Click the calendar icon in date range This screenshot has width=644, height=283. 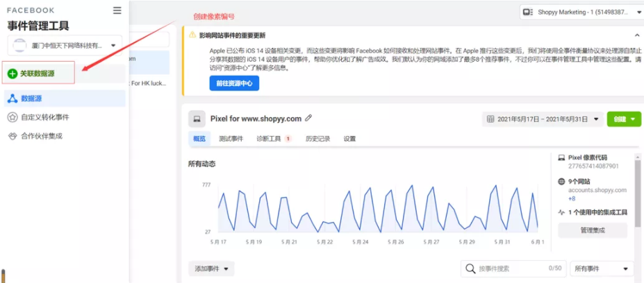(x=490, y=119)
